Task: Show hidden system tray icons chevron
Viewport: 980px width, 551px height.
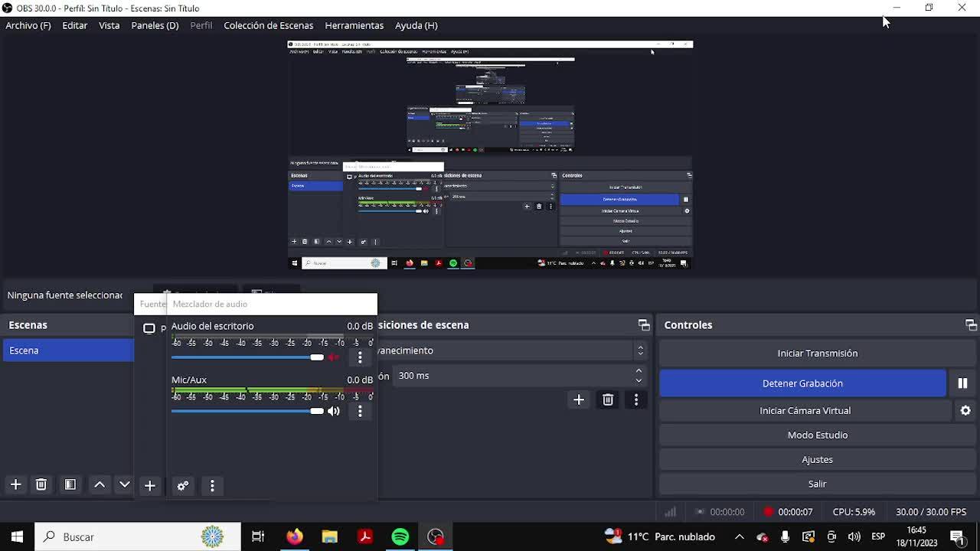Action: [739, 536]
